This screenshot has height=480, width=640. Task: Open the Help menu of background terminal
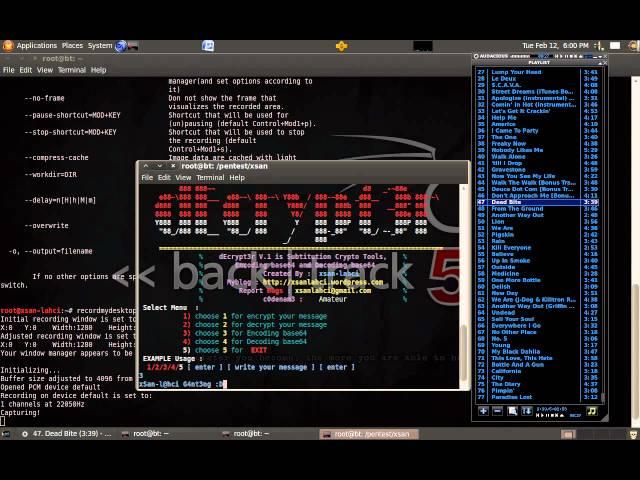pos(98,70)
